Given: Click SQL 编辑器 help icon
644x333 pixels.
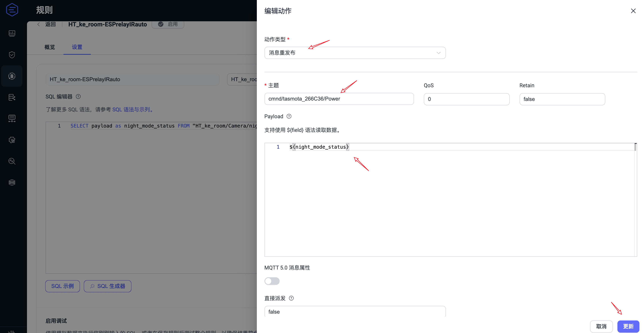Looking at the screenshot, I should pyautogui.click(x=78, y=97).
